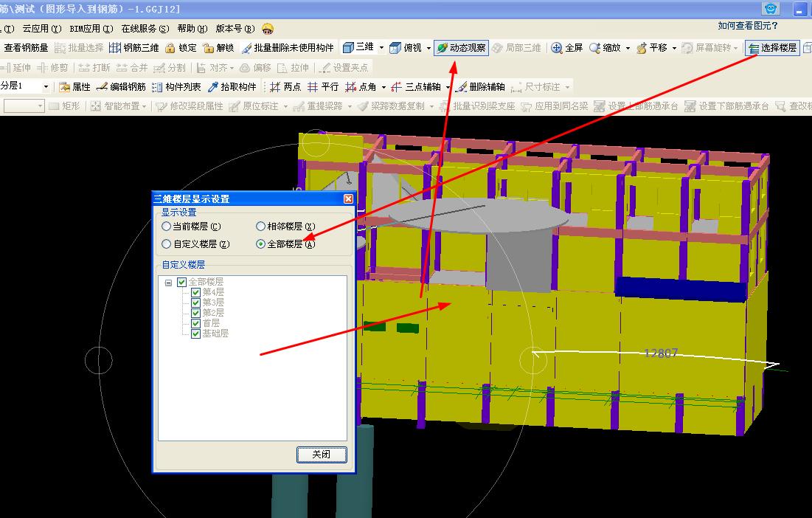Open 平移 dropdown arrow

coord(674,48)
